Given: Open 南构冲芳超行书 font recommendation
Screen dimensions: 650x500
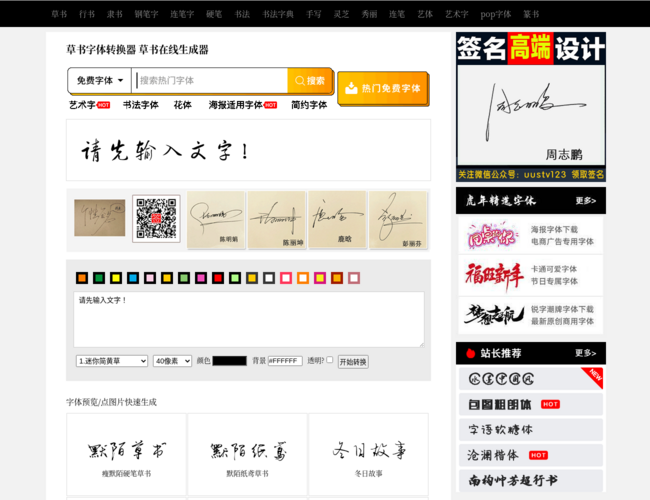Looking at the screenshot, I should click(x=531, y=481).
